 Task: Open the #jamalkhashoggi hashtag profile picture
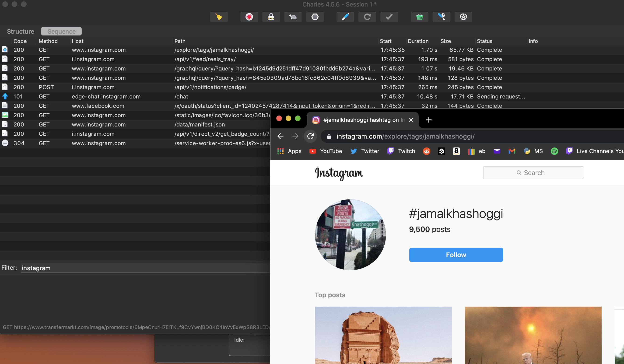tap(350, 235)
